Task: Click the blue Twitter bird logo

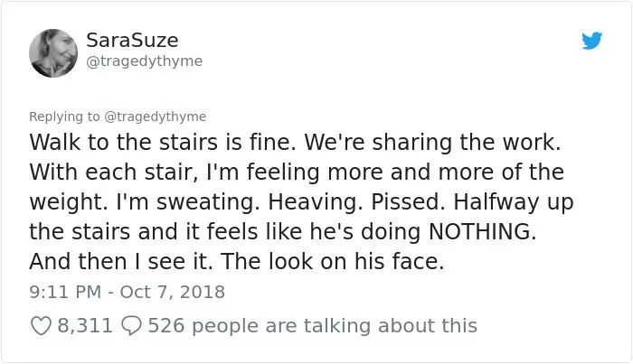Action: click(x=592, y=41)
